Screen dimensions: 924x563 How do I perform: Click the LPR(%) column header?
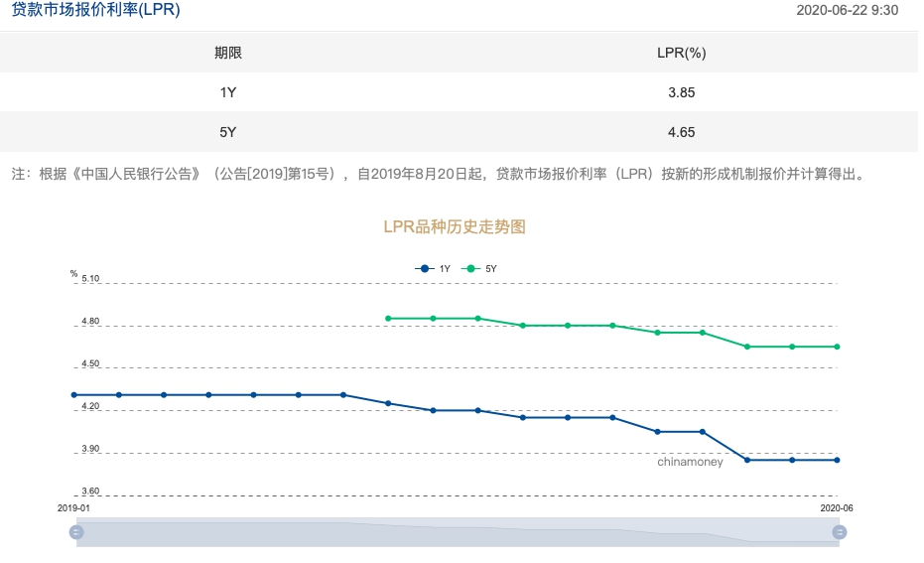(681, 53)
